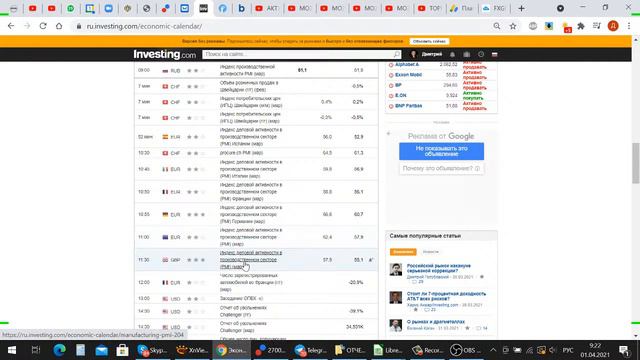Go forward using the browser forward arrow
This screenshot has height=360, width=640.
coord(27,26)
